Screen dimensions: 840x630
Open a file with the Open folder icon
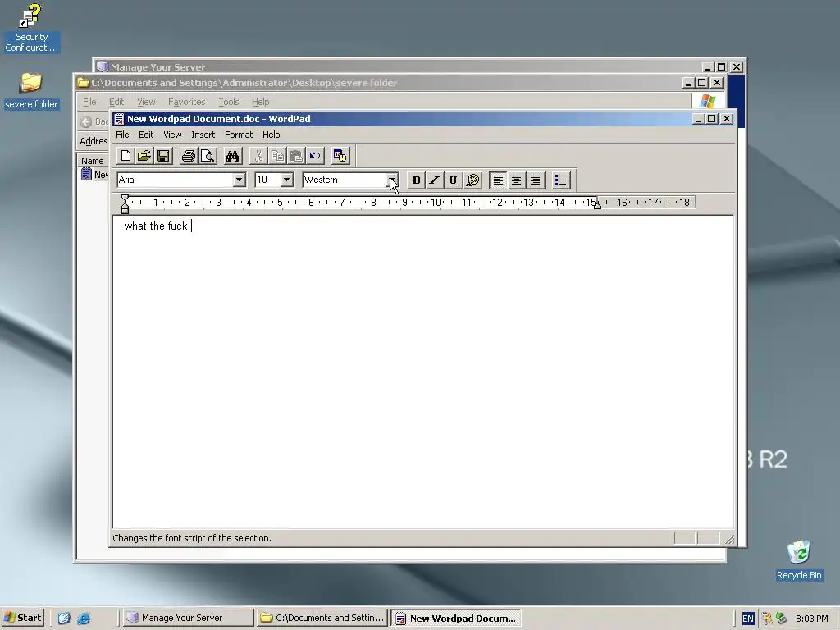tap(144, 156)
